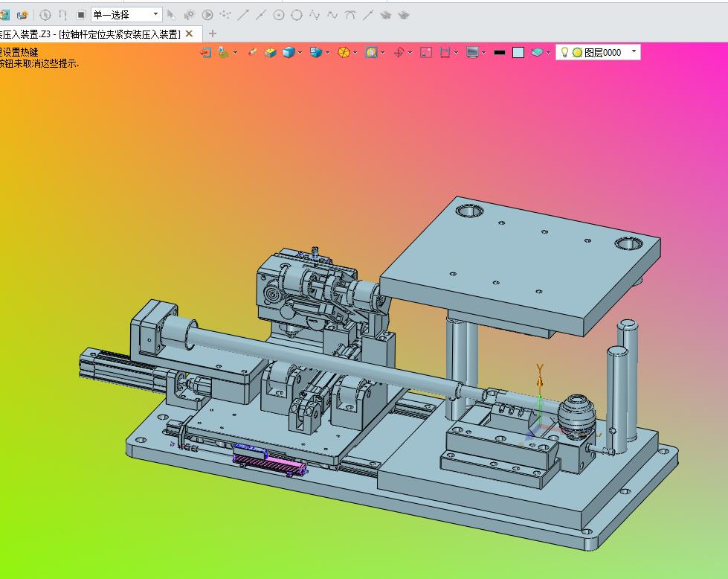Click the circled cursor pick icon
This screenshot has height=579, width=728.
click(45, 16)
